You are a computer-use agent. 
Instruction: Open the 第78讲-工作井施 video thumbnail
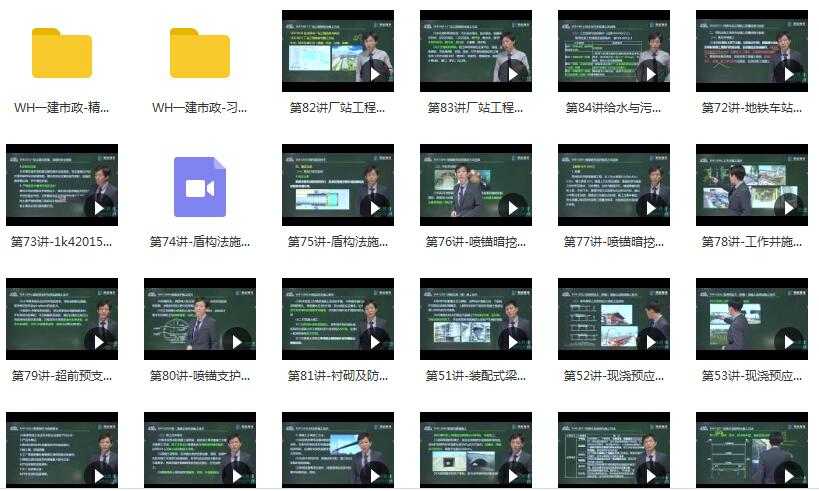(752, 185)
